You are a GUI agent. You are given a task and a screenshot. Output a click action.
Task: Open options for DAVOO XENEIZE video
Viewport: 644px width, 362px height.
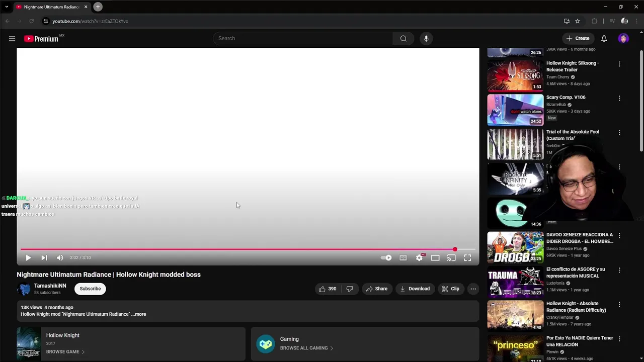pos(619,235)
